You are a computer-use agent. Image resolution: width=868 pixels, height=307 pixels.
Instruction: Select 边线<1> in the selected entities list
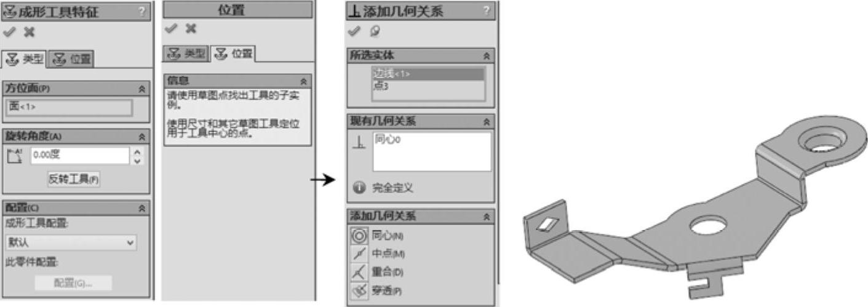[x=428, y=74]
